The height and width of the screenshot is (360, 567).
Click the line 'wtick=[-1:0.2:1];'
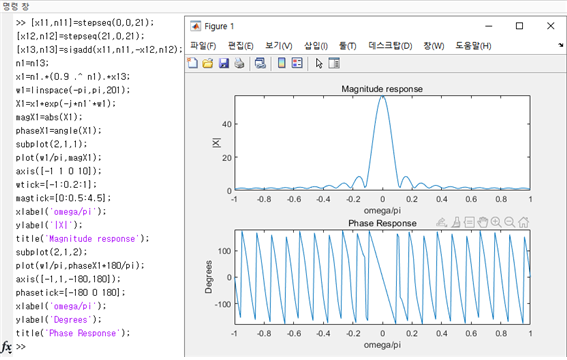coord(56,185)
